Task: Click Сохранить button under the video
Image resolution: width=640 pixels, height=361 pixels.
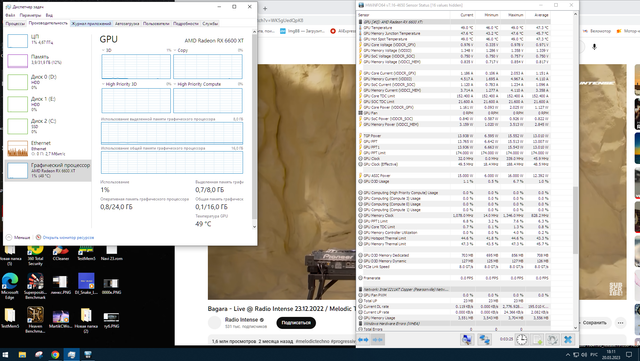Action: point(594,323)
